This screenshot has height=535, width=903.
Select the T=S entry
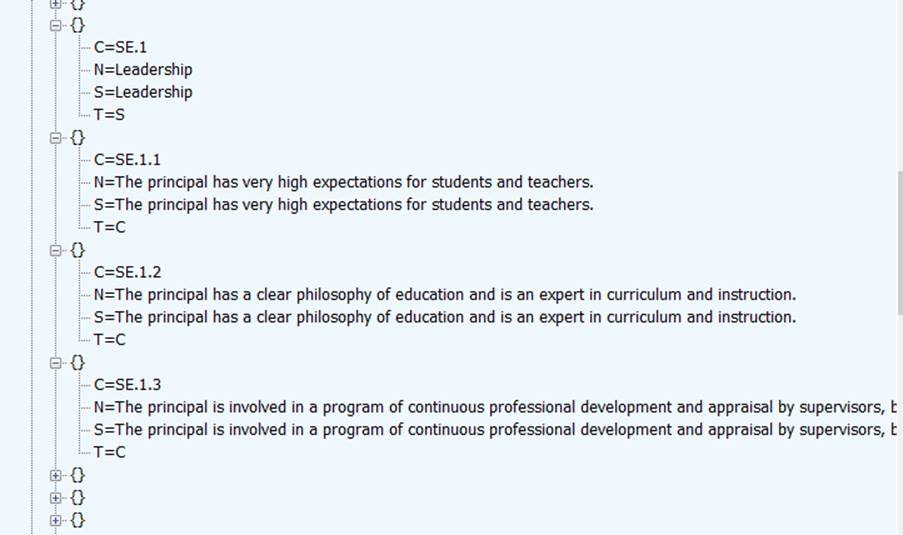(x=109, y=115)
